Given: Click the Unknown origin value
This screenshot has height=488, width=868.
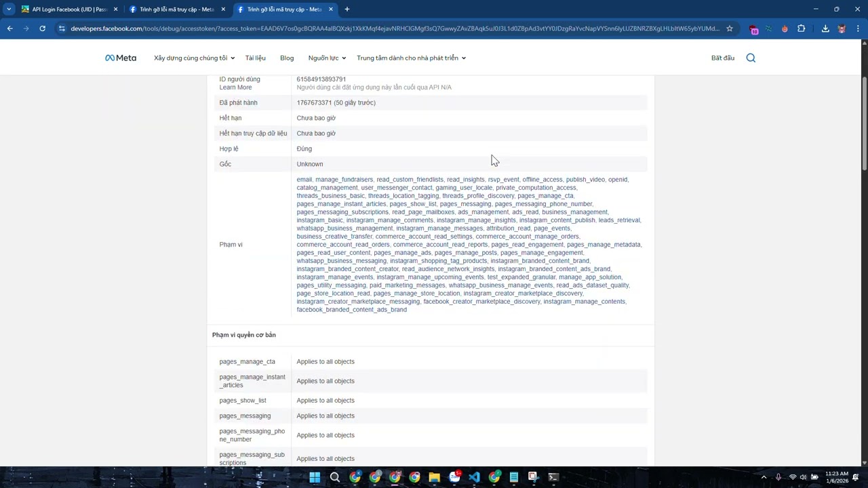Looking at the screenshot, I should click(x=309, y=164).
